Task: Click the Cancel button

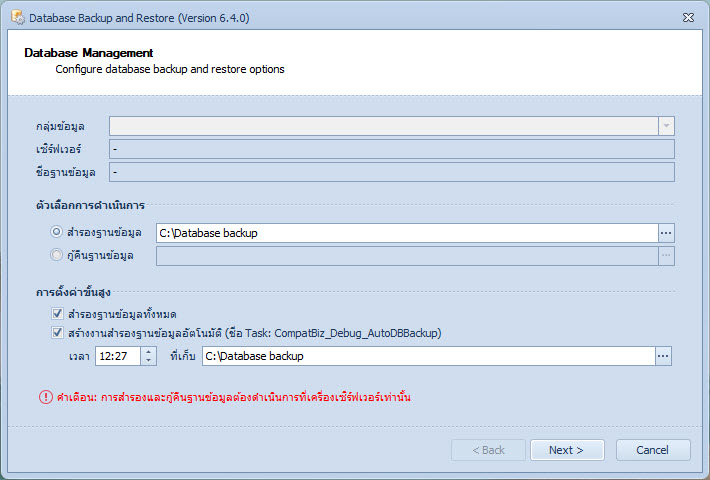Action: click(x=652, y=450)
